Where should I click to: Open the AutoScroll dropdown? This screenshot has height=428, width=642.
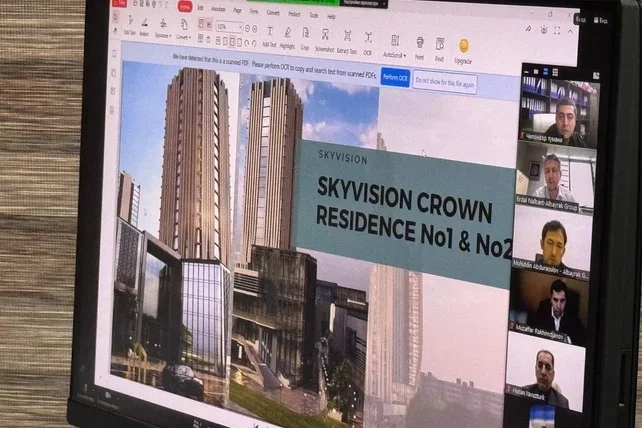394,46
